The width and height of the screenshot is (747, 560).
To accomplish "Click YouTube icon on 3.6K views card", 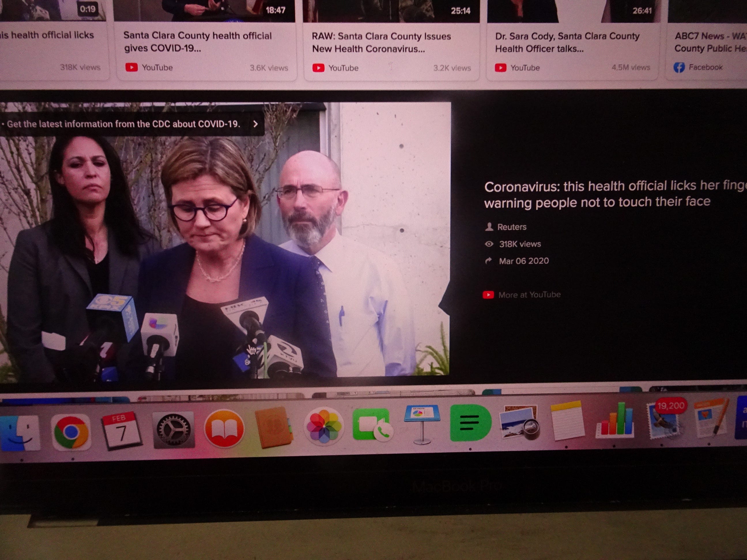I will coord(131,67).
